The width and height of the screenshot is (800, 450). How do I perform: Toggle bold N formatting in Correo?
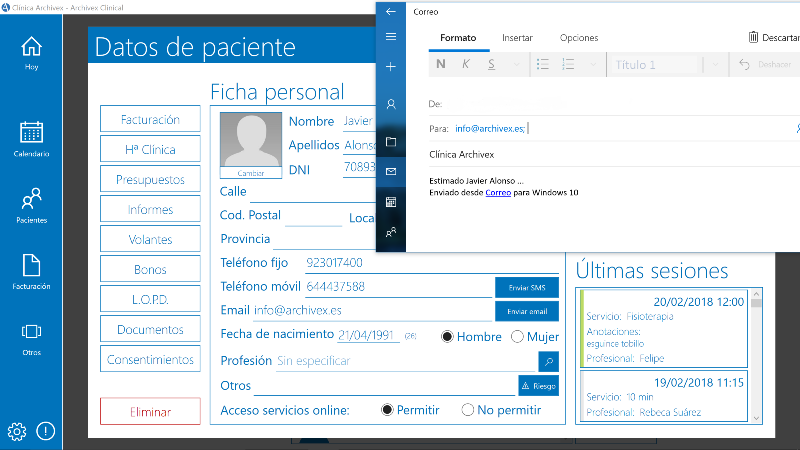tap(441, 64)
